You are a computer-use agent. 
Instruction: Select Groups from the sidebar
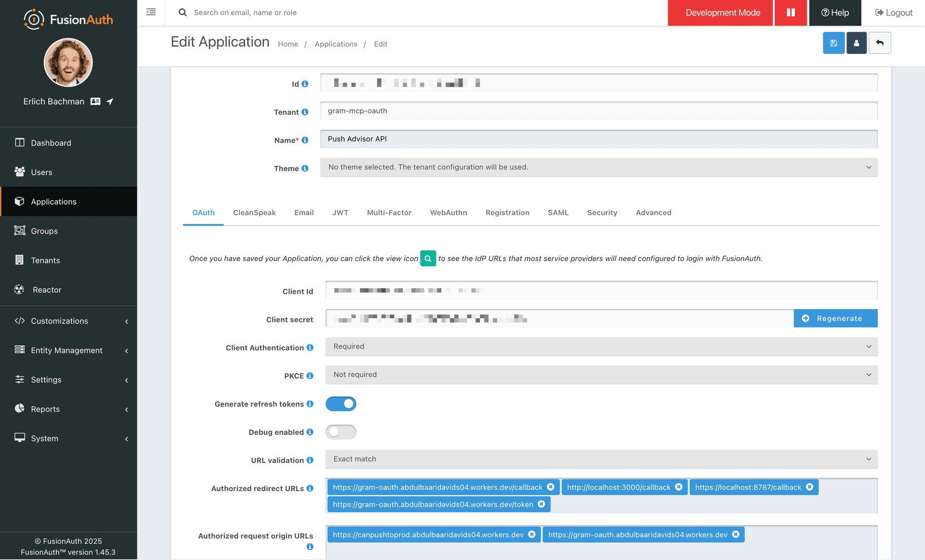pyautogui.click(x=43, y=231)
